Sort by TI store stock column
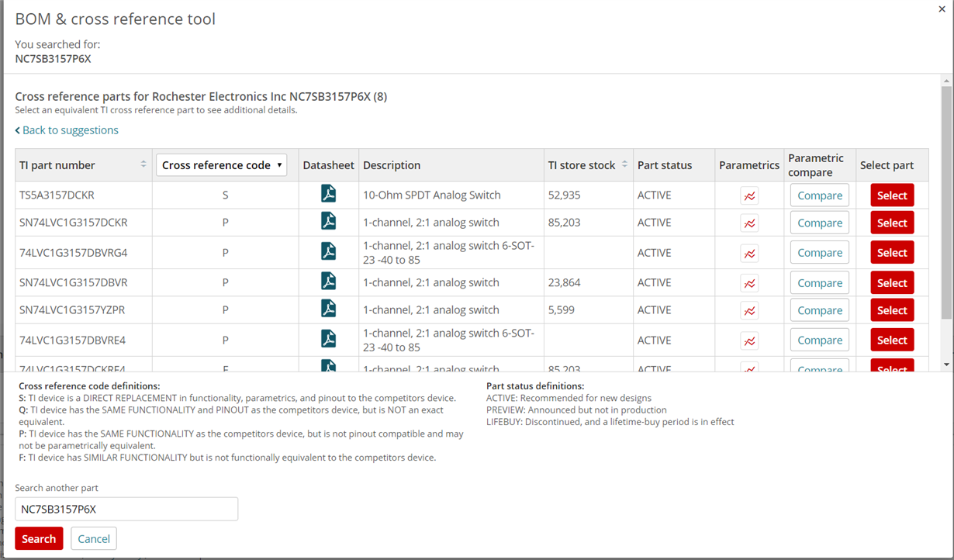954x560 pixels. [624, 164]
